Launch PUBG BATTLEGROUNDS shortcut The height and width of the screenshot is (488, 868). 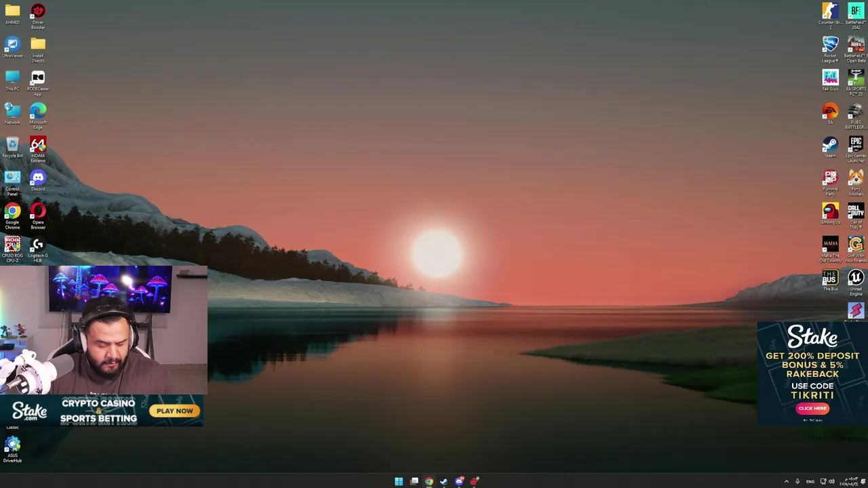856,116
